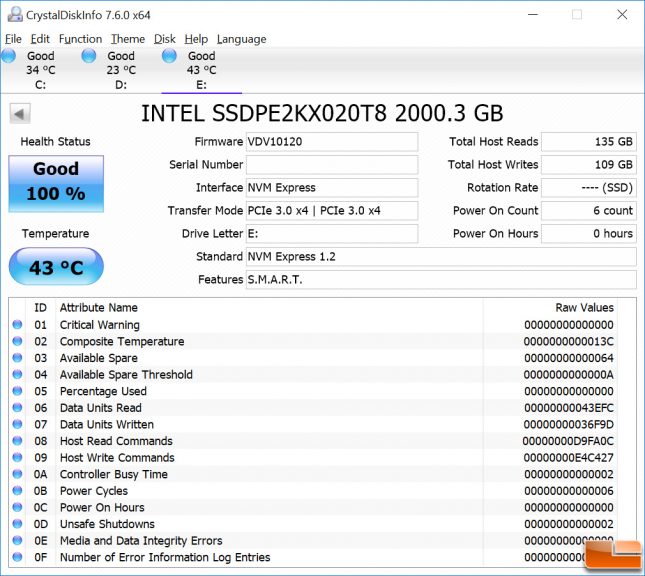This screenshot has height=576, width=645.
Task: Click the blue health orb for drive D:
Action: click(89, 56)
